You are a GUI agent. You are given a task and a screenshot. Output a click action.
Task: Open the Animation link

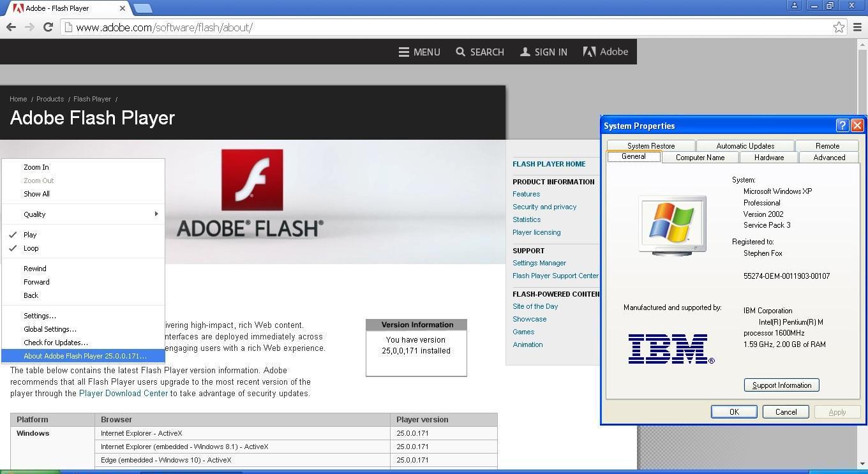click(x=527, y=344)
